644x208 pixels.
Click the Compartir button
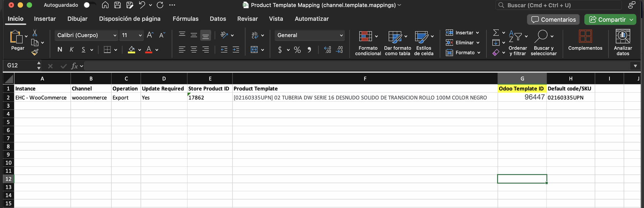pos(607,19)
